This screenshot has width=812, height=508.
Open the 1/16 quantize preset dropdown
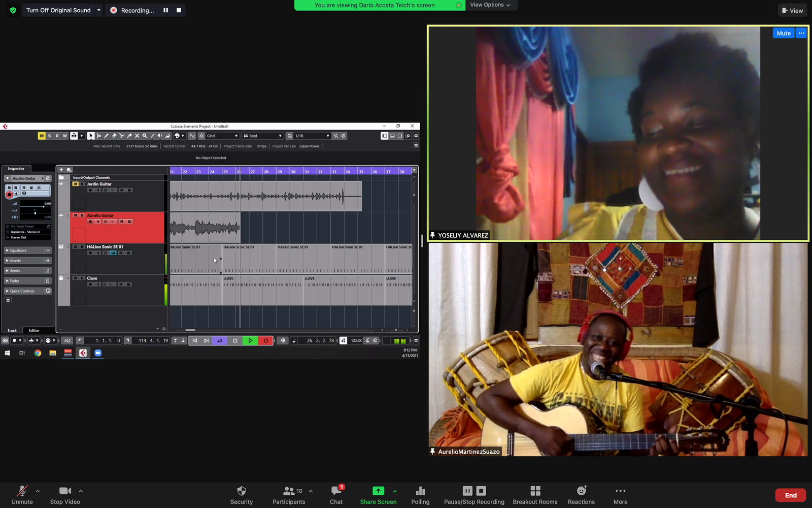click(x=312, y=136)
